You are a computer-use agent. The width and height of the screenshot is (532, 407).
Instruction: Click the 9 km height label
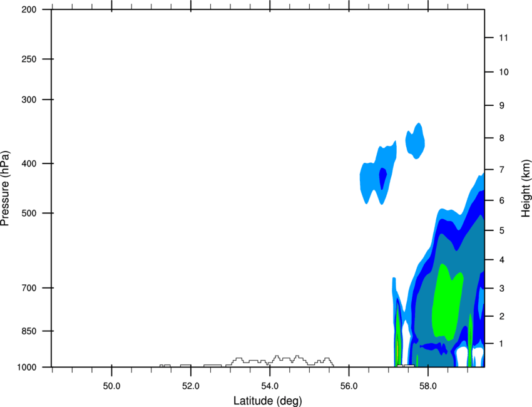pos(502,106)
